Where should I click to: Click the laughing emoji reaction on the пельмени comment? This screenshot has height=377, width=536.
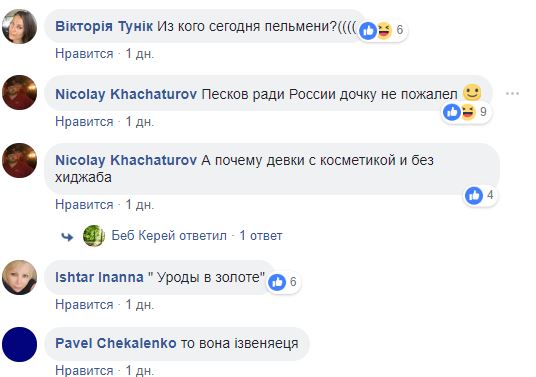(x=384, y=31)
